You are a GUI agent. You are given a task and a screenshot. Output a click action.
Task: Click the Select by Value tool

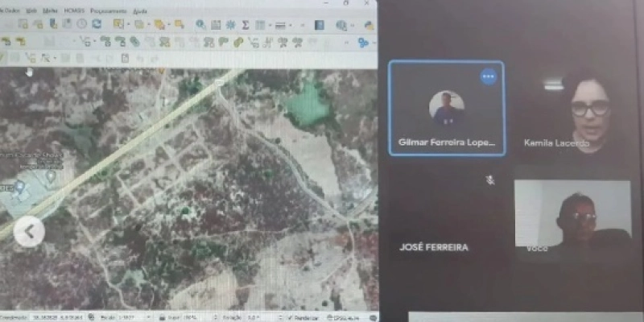139,25
